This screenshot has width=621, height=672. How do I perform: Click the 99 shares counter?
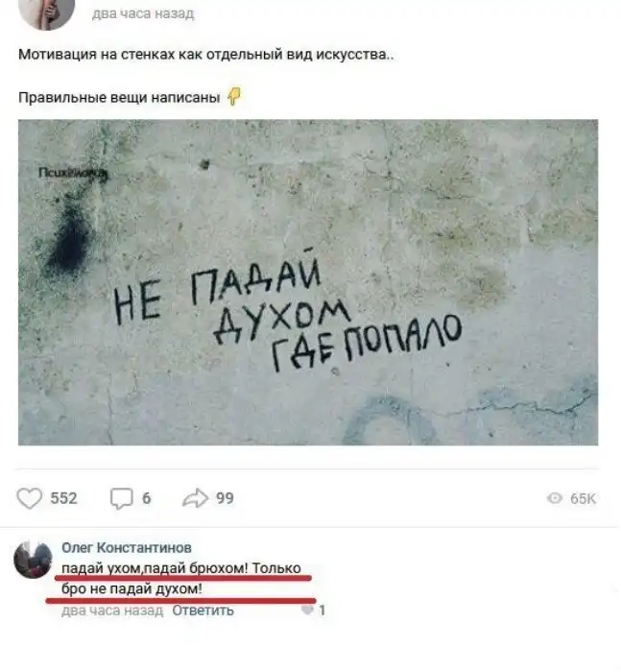click(225, 498)
